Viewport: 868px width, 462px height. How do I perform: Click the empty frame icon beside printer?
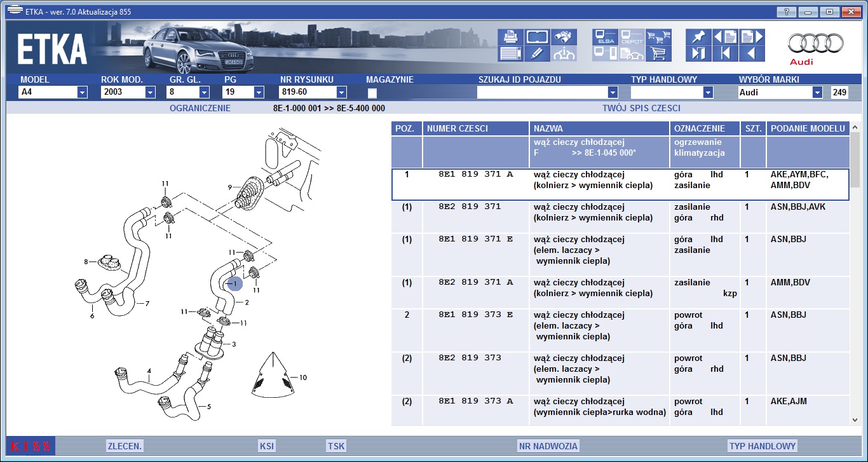[538, 37]
